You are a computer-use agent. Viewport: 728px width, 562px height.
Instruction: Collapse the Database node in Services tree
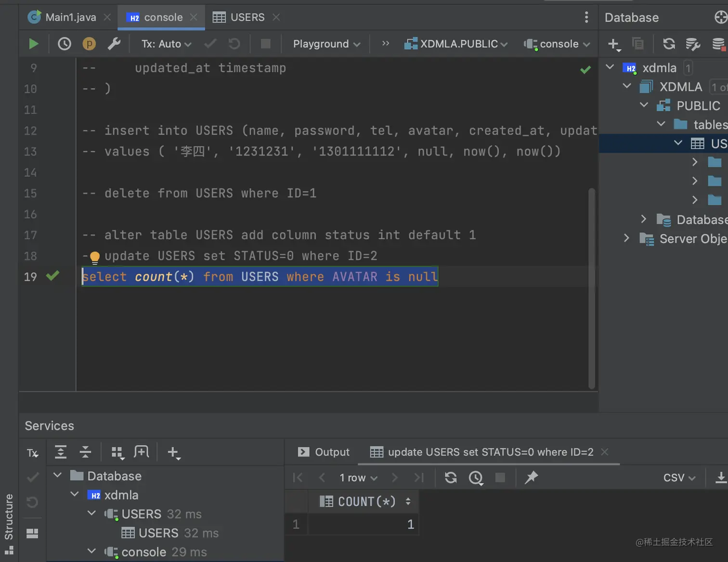coord(57,475)
